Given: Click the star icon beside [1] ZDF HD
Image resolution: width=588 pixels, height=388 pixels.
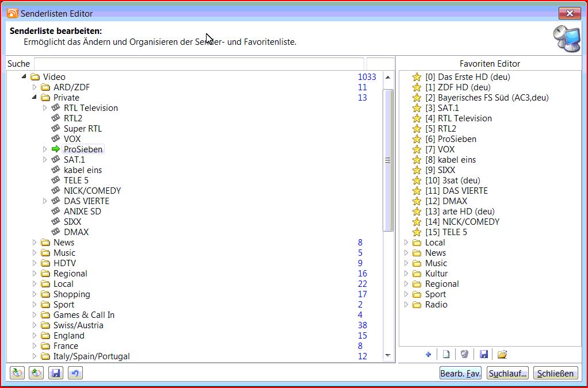Looking at the screenshot, I should pyautogui.click(x=417, y=87).
